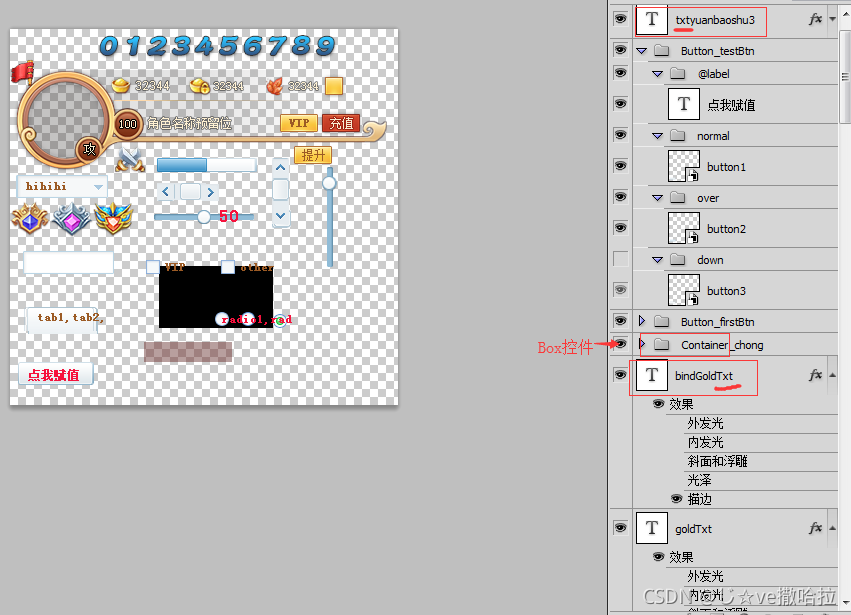Click the tab1,tab2 tab control
This screenshot has height=615, width=851.
click(x=63, y=319)
